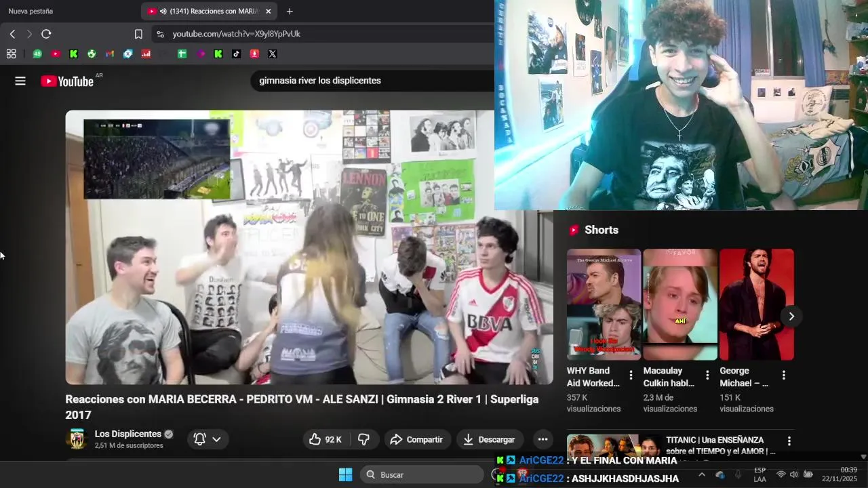Open the Los Displicentes channel name link
The width and height of the screenshot is (868, 488).
coord(128,434)
